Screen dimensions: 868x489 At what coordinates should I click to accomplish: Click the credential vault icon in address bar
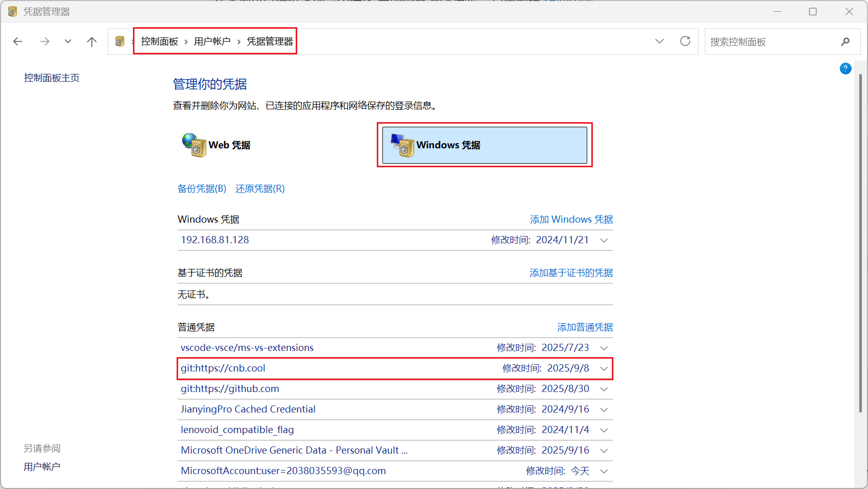120,42
